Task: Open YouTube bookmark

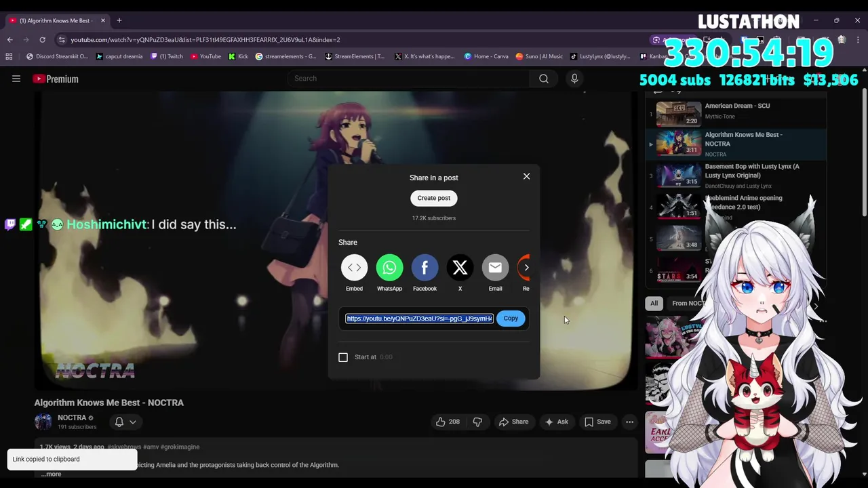Action: [205, 56]
